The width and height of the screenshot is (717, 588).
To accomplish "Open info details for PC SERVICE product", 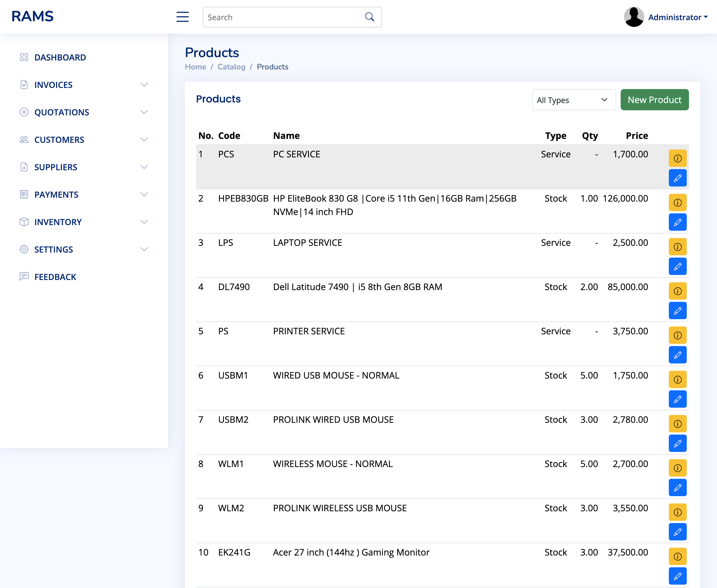I will (677, 158).
